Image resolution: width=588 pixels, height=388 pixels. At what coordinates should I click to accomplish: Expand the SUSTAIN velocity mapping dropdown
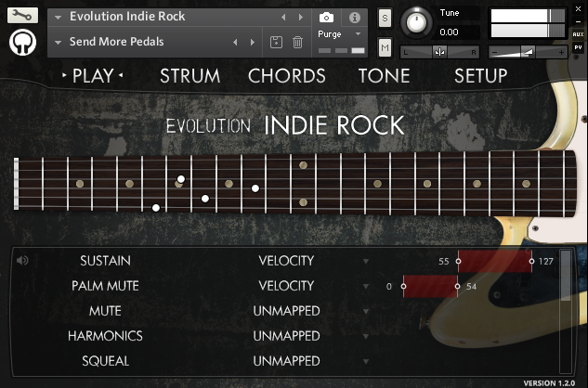(x=366, y=262)
